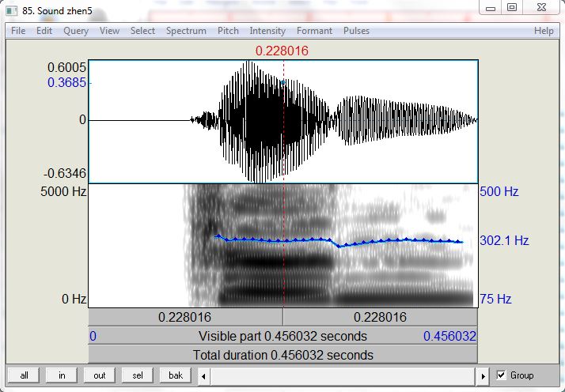Screen dimensions: 565x392
Task: Open the File menu
Action: (x=18, y=31)
